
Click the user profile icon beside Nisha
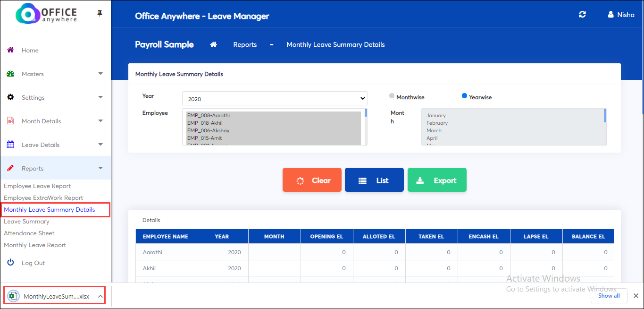tap(611, 15)
